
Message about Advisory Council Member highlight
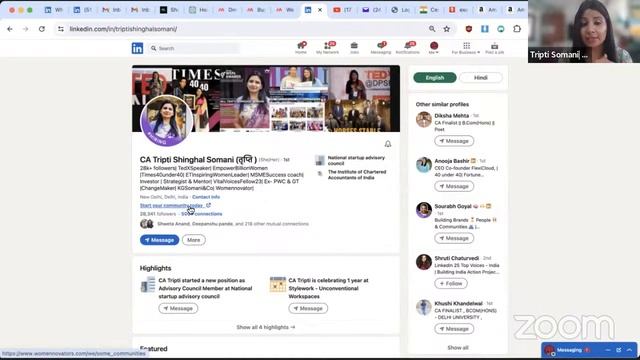(178, 309)
